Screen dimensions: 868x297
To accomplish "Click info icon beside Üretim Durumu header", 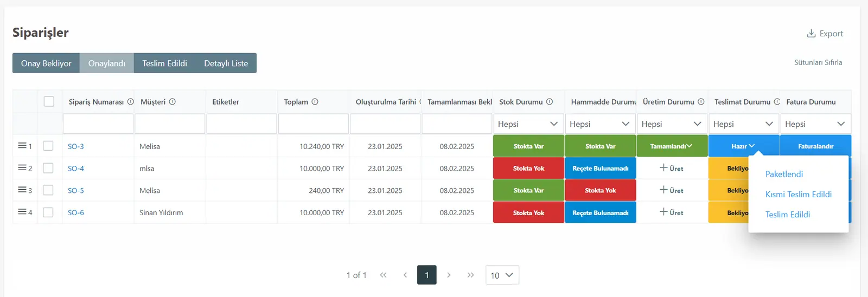I will 701,102.
